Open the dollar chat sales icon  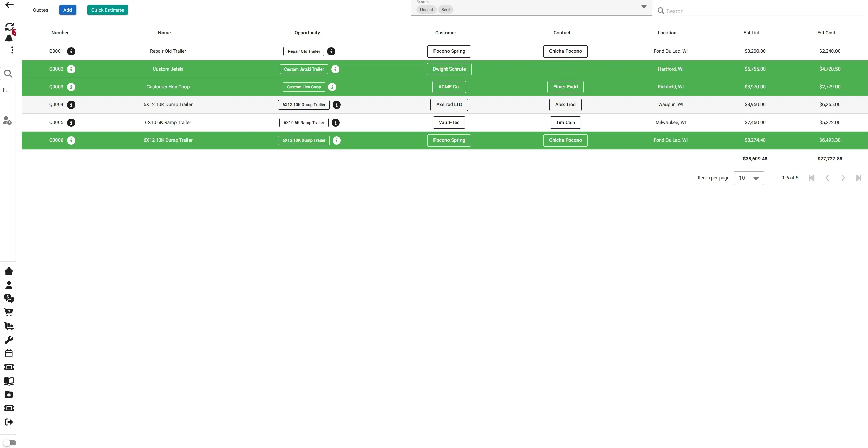point(9,299)
